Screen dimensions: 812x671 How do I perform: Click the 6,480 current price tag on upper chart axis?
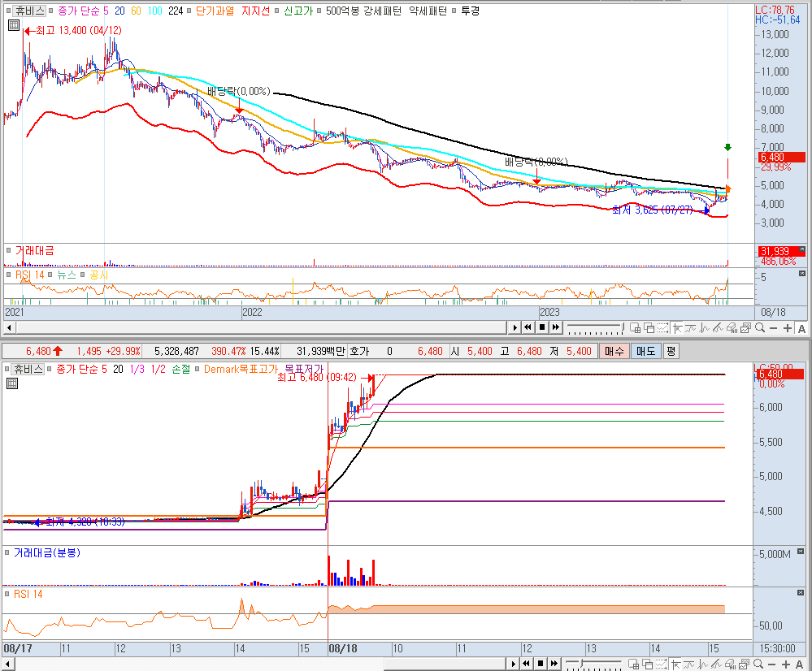coord(782,157)
